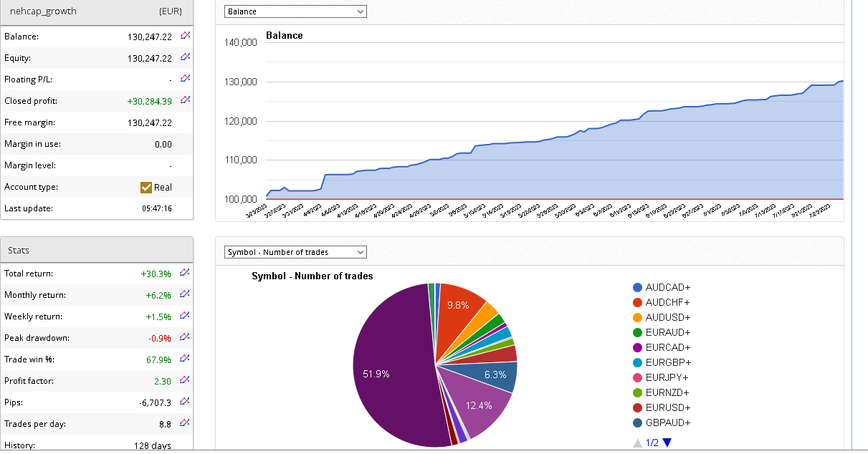
Task: Go to next legend page with down arrow
Action: point(667,443)
